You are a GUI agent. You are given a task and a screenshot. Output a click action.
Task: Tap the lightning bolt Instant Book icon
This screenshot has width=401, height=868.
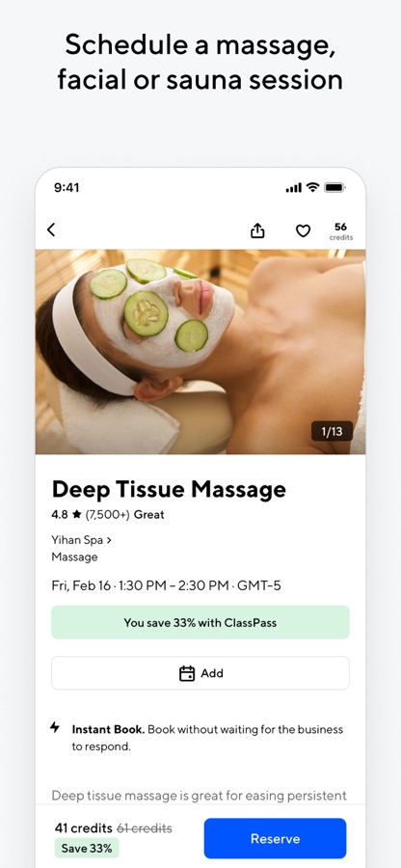click(55, 727)
